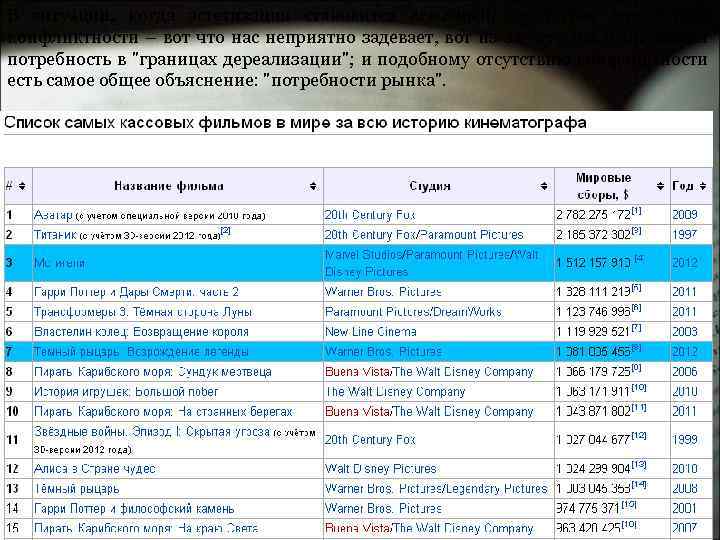The width and height of the screenshot is (720, 540).
Task: Open the year 2009 link
Action: point(685,215)
